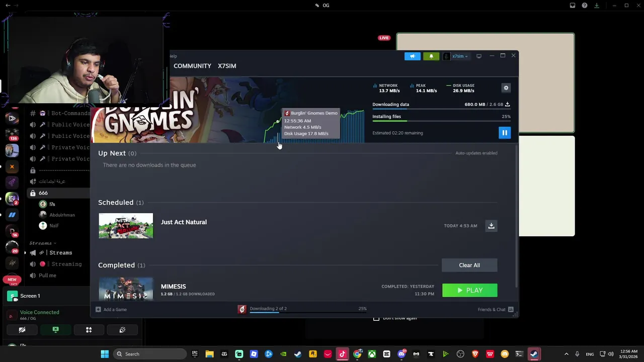Open Xbox app from taskbar
This screenshot has width=644, height=362.
372,354
